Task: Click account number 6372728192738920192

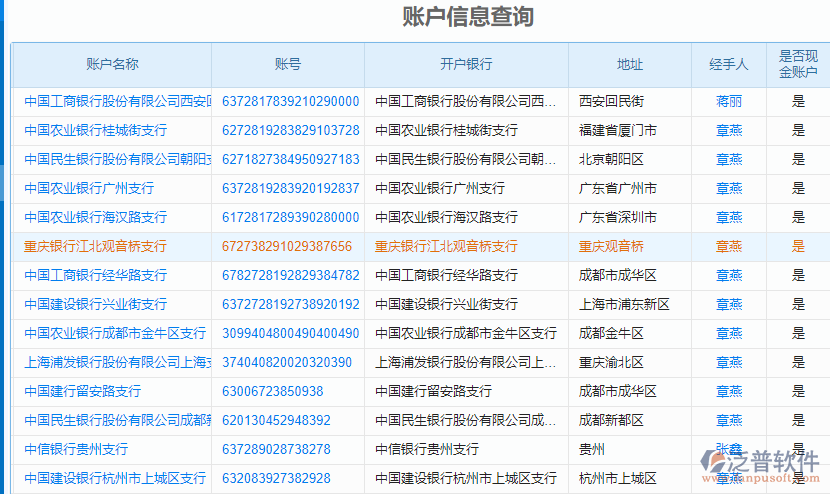Action: [x=291, y=304]
